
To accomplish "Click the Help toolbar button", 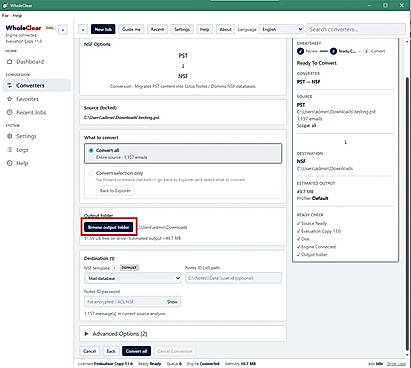I will click(x=204, y=29).
